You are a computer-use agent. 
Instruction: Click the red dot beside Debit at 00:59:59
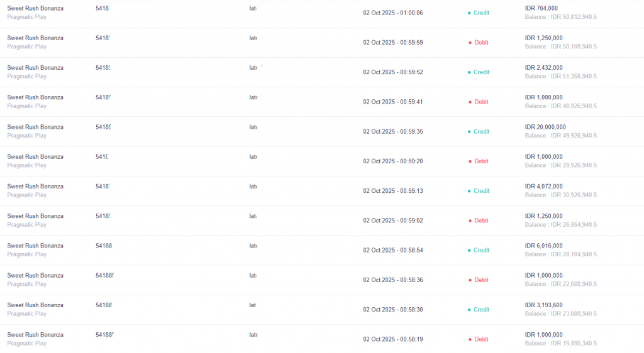469,43
